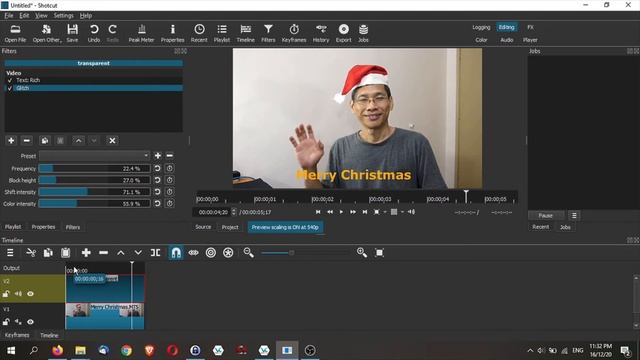Move the filter up arrow
The height and width of the screenshot is (360, 640).
[x=78, y=140]
